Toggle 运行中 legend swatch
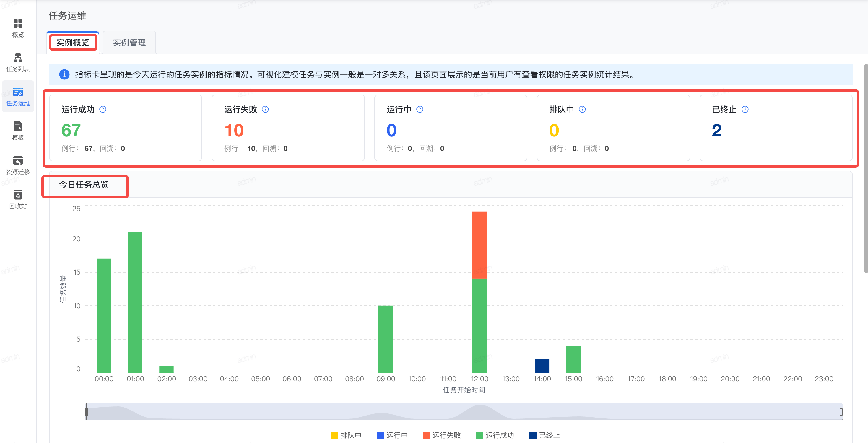Viewport: 868px width, 443px height. click(381, 435)
